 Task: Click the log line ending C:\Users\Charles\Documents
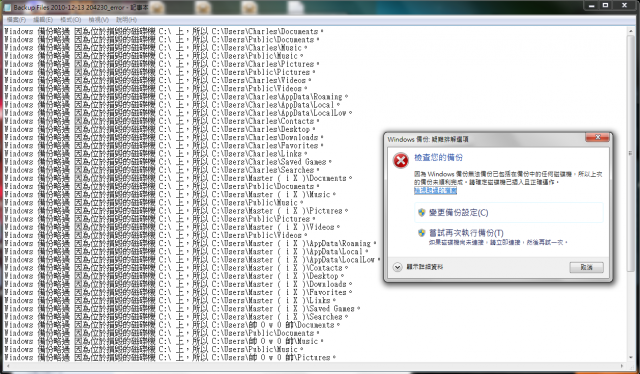click(x=164, y=31)
